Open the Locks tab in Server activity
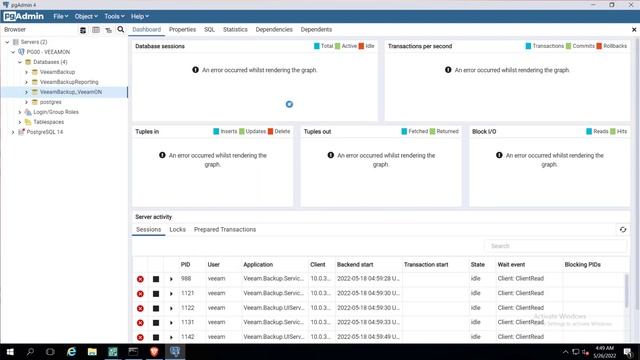 [x=178, y=229]
